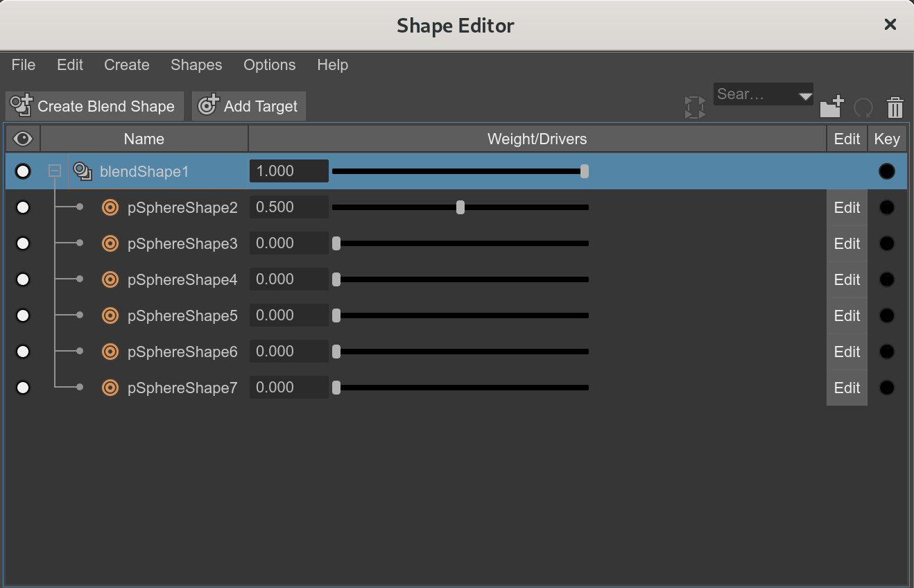Set key for pSphereShape3

click(887, 243)
